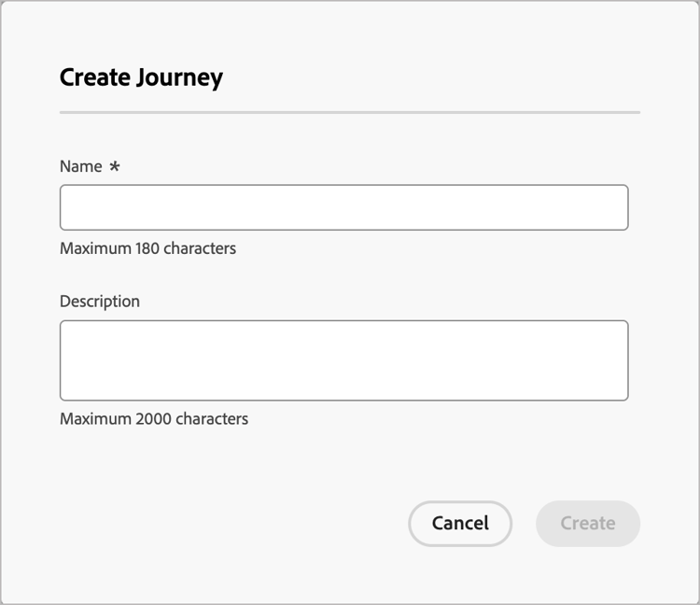This screenshot has height=605, width=700.
Task: Click the 'Create Journey' dialog title
Action: coord(141,77)
